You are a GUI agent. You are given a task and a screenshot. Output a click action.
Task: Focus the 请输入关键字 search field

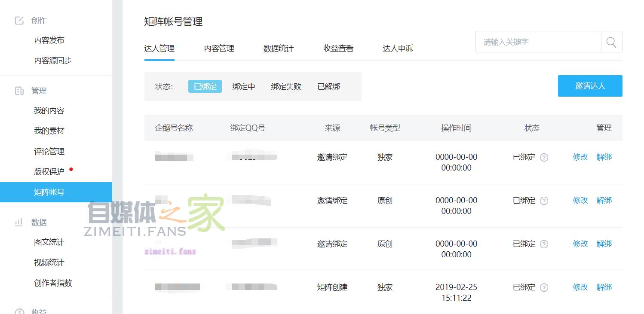coord(538,42)
